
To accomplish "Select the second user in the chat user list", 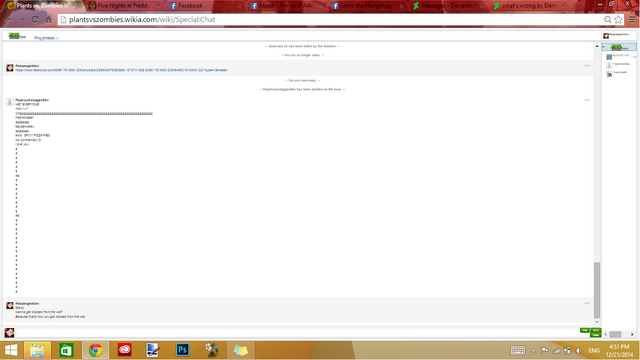I will 620,65.
